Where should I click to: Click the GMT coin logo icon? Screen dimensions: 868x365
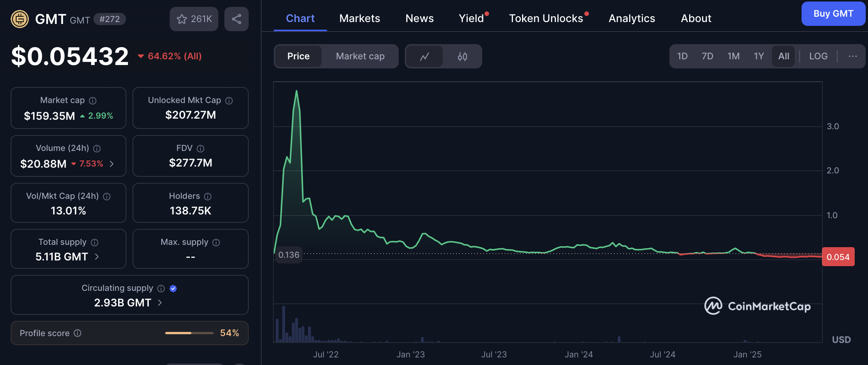point(20,19)
